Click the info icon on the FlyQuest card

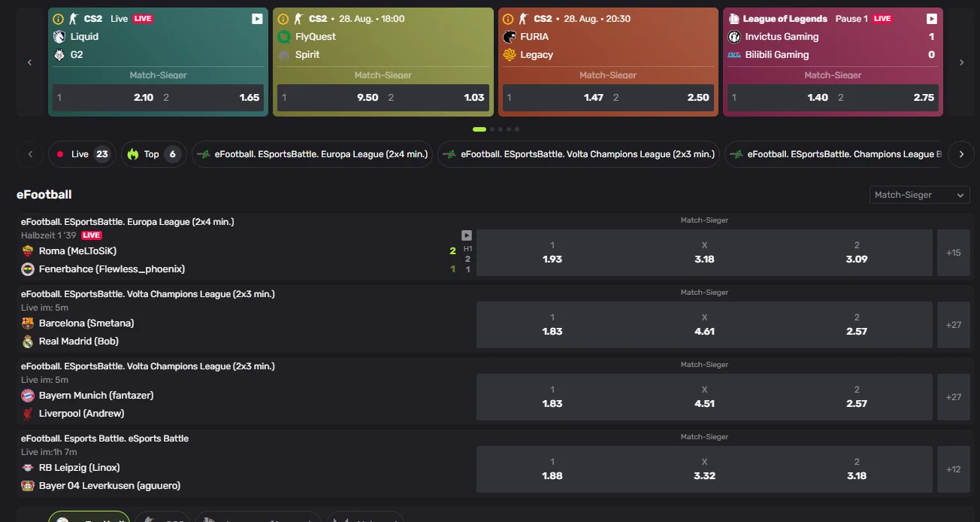tap(283, 19)
